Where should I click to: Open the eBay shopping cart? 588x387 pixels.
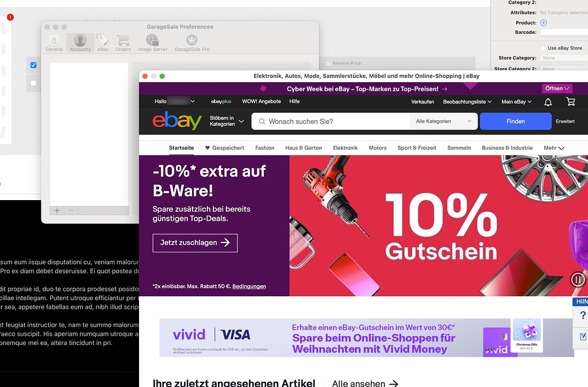pyautogui.click(x=570, y=102)
